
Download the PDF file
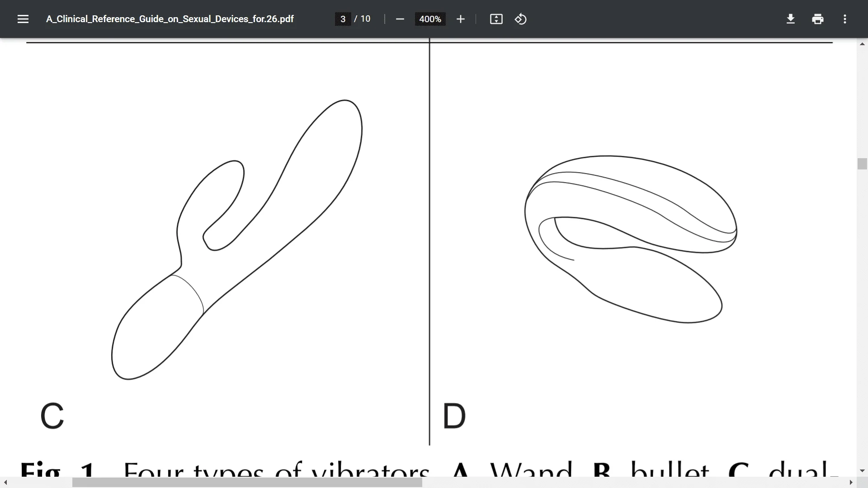pos(791,19)
